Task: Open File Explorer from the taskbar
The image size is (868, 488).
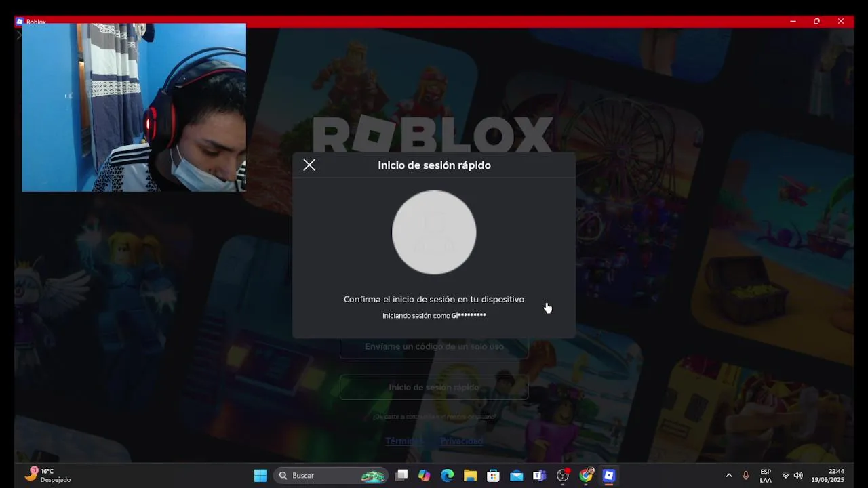Action: [x=471, y=476]
